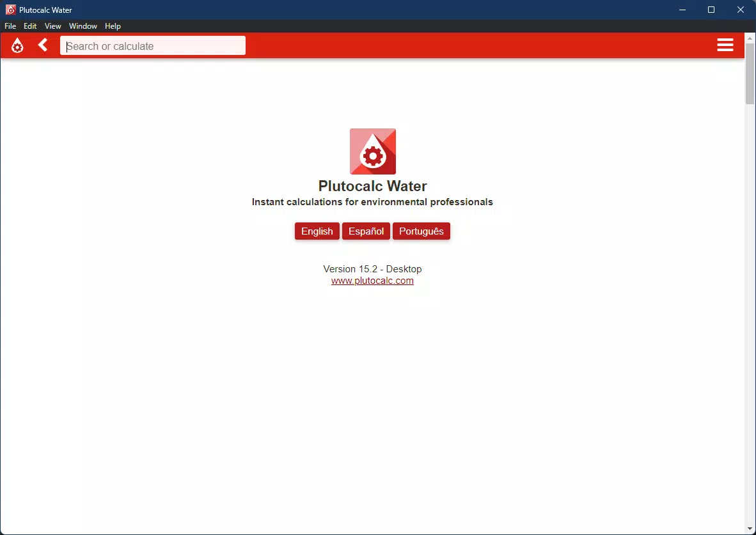
Task: Click the vertical scrollbar thumb
Action: [750, 74]
